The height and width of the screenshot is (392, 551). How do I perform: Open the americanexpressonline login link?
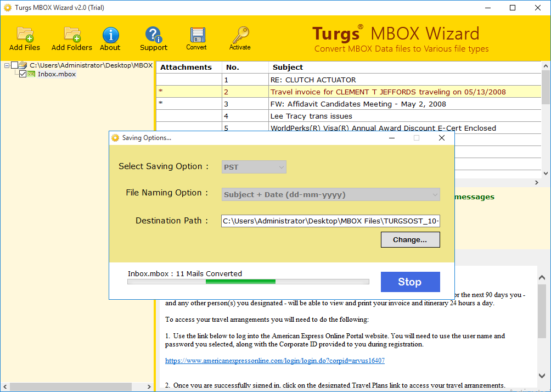click(x=275, y=361)
